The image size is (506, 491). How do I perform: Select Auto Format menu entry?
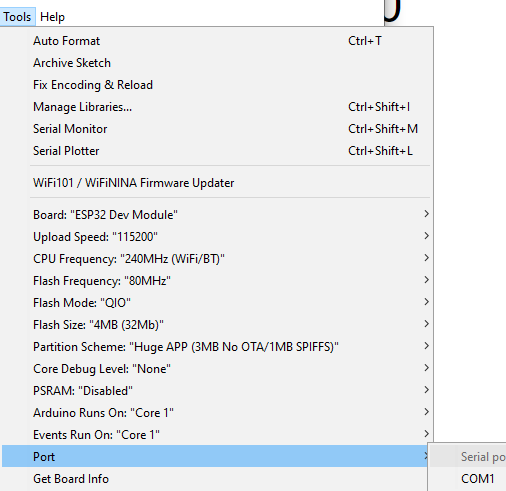(216, 41)
